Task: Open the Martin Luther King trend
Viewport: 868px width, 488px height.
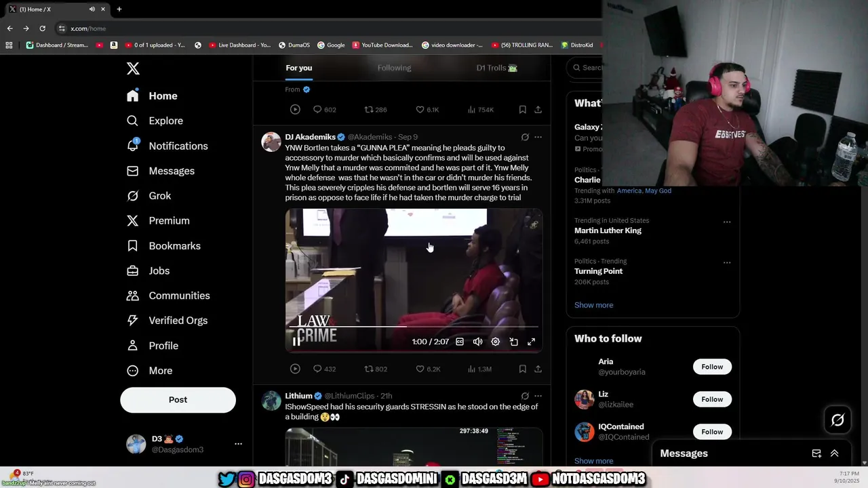Action: (x=608, y=230)
